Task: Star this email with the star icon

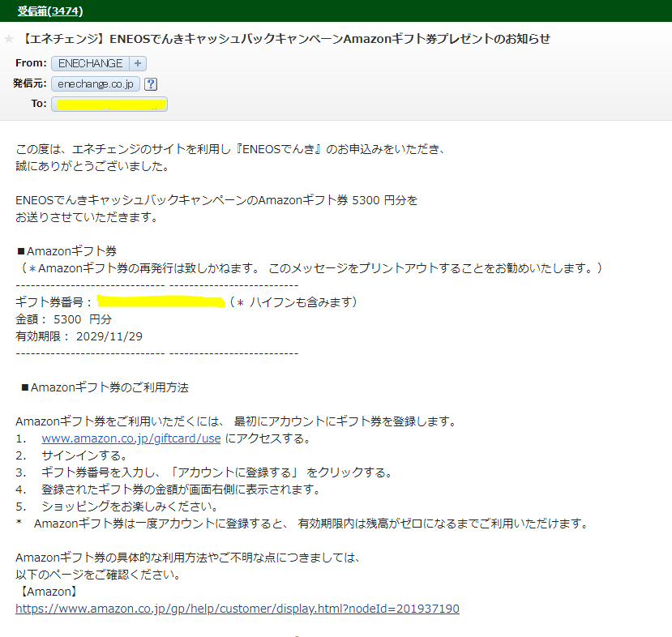Action: pos(9,40)
